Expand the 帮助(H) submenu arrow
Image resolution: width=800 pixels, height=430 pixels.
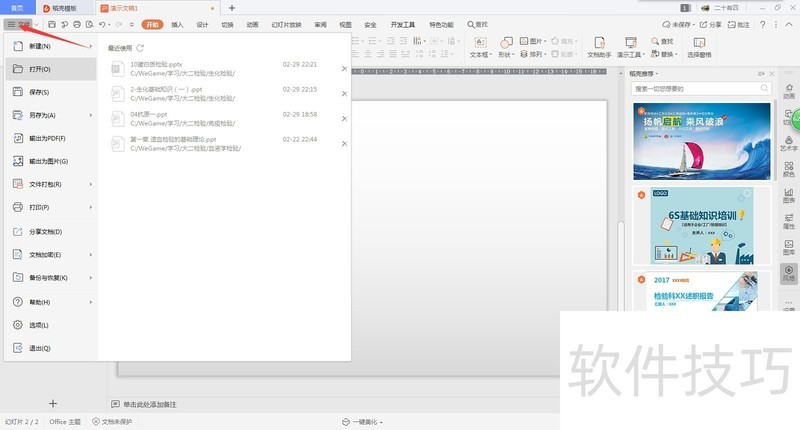point(91,302)
